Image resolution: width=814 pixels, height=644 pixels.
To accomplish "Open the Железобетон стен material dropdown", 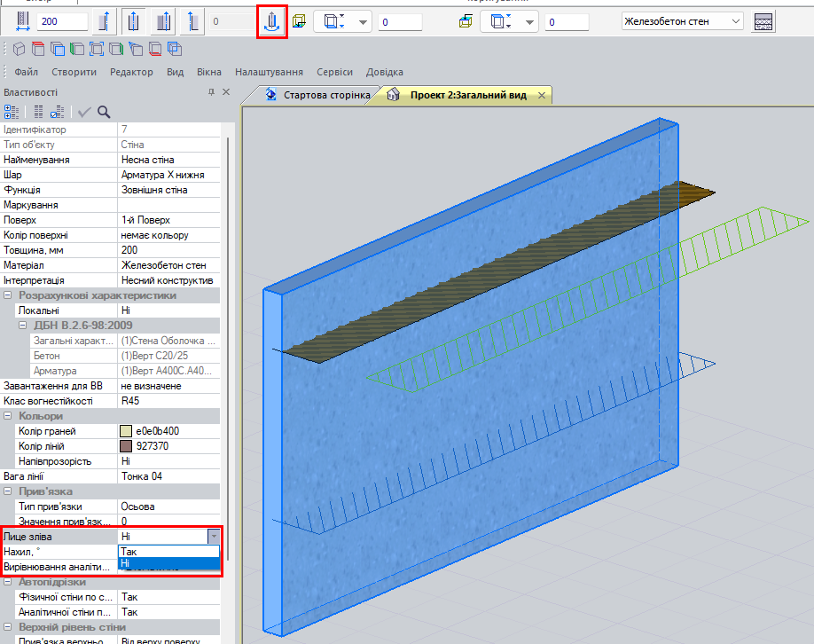I will [736, 21].
